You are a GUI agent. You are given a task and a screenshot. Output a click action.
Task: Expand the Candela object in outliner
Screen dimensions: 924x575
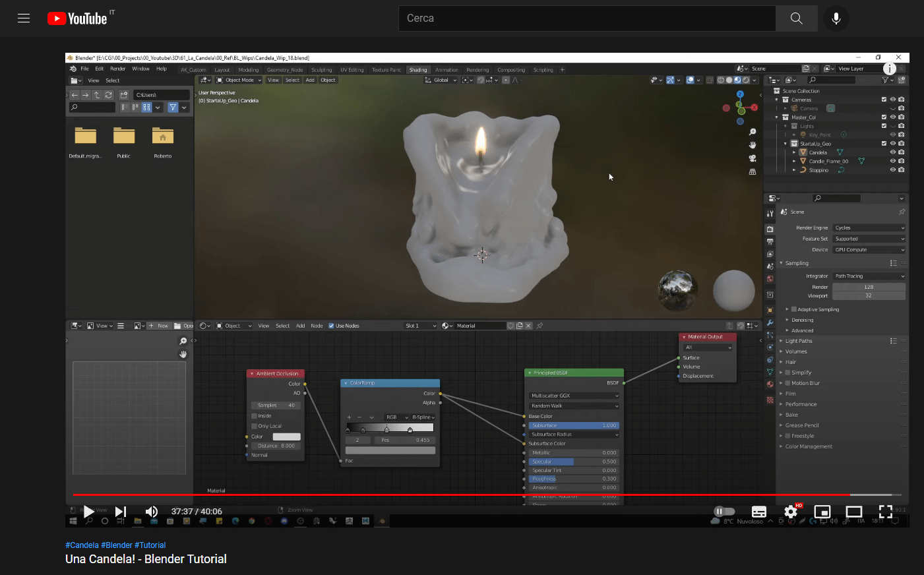coord(794,152)
